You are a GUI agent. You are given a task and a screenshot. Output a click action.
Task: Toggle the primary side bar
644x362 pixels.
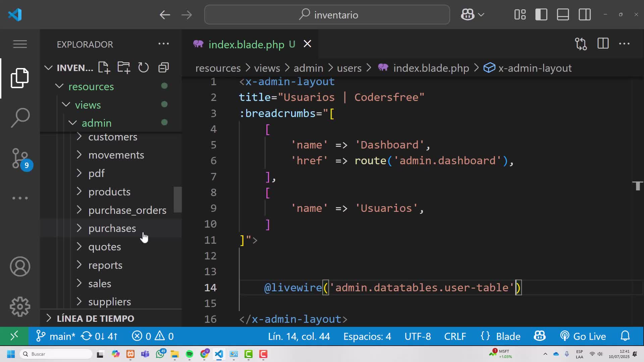coord(541,15)
